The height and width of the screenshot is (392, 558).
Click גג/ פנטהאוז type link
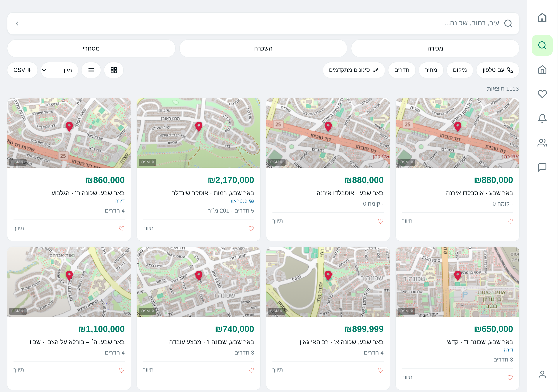pos(242,201)
